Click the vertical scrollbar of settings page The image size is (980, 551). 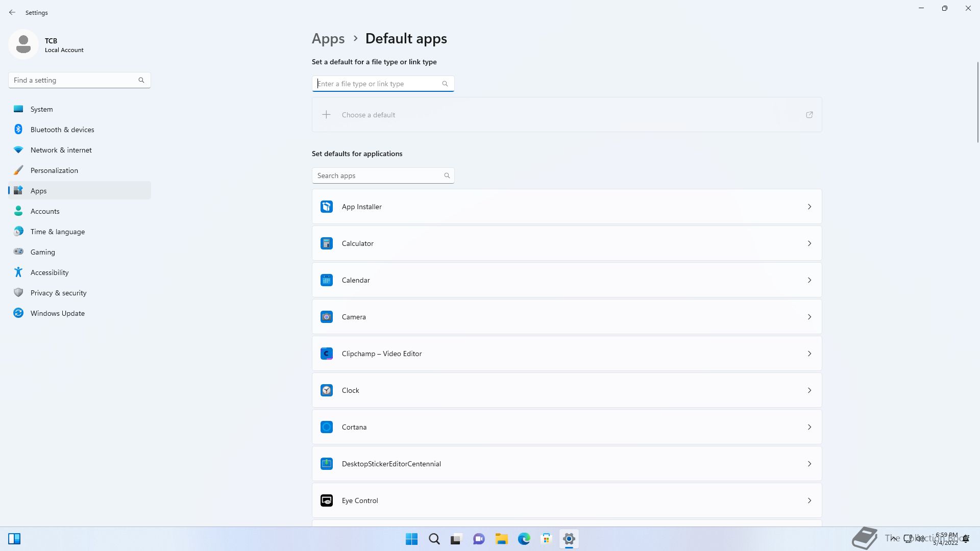pos(977,102)
